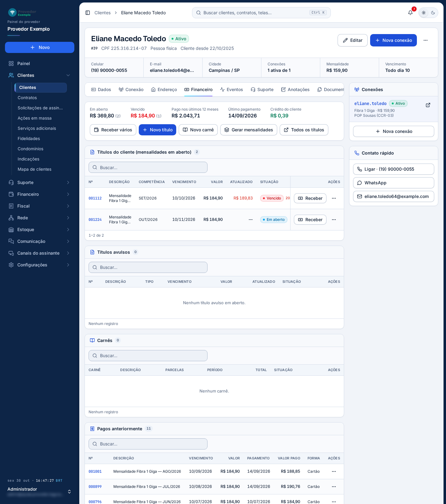The width and height of the screenshot is (446, 504).
Task: Open actions menu for título 001224
Action: tap(334, 220)
